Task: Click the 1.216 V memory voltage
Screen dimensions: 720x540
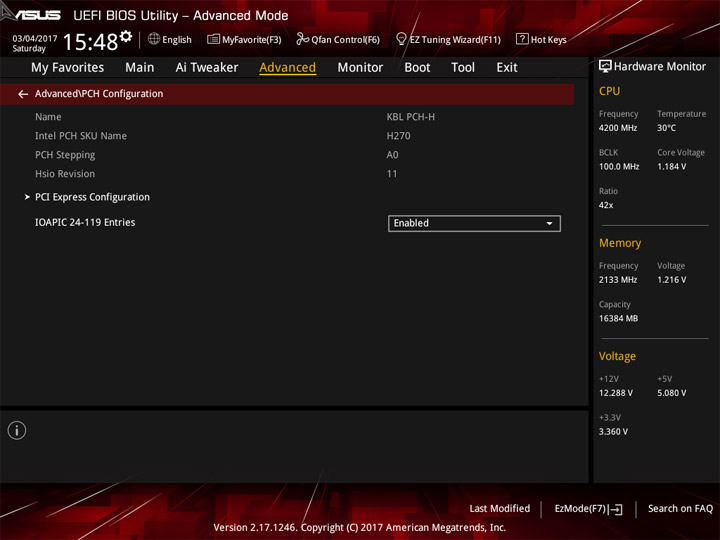Action: tap(672, 280)
